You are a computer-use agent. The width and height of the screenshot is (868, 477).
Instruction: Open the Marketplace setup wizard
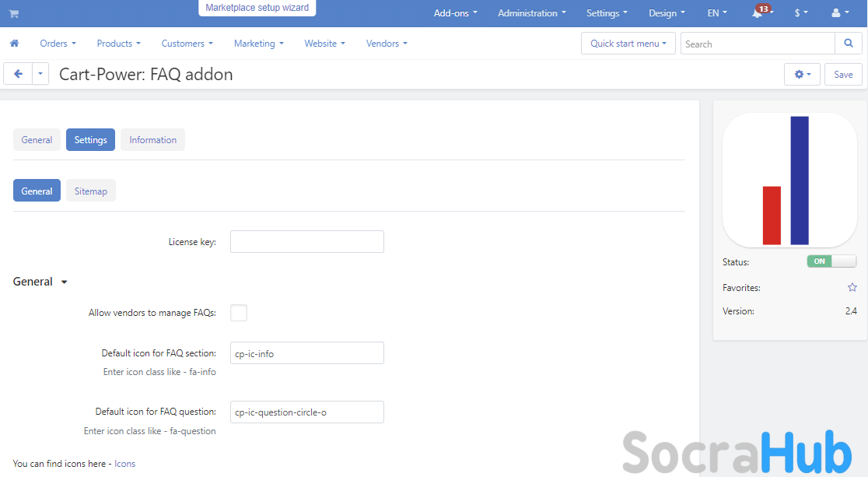(x=257, y=8)
